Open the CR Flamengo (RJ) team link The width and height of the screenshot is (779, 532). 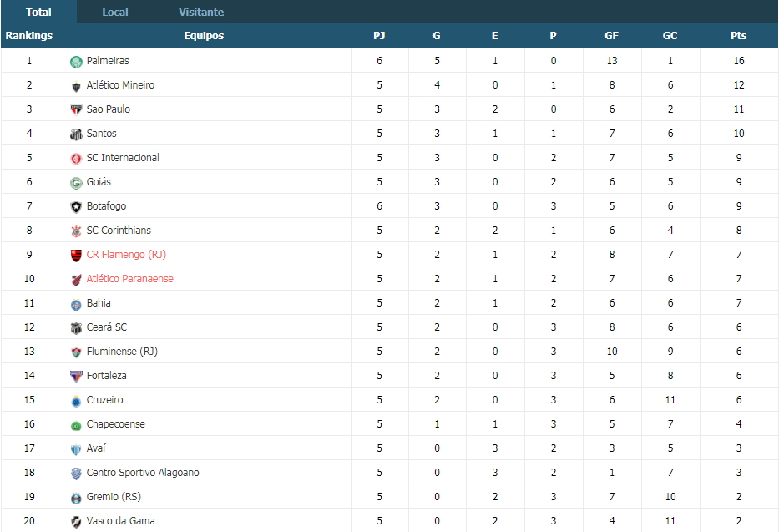[126, 255]
